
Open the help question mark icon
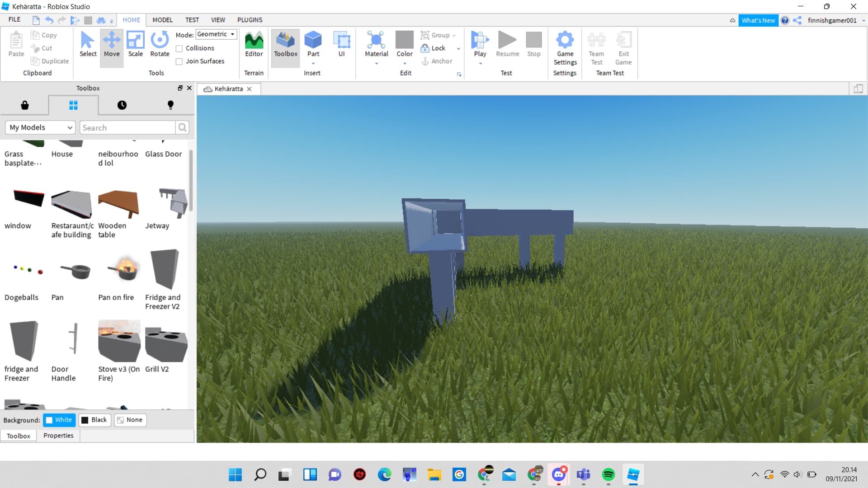click(x=785, y=20)
